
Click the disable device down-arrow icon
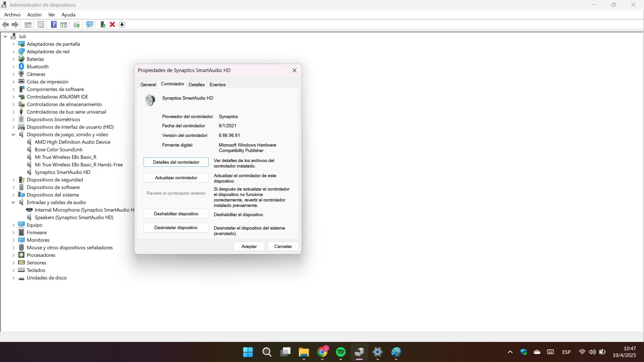click(122, 24)
